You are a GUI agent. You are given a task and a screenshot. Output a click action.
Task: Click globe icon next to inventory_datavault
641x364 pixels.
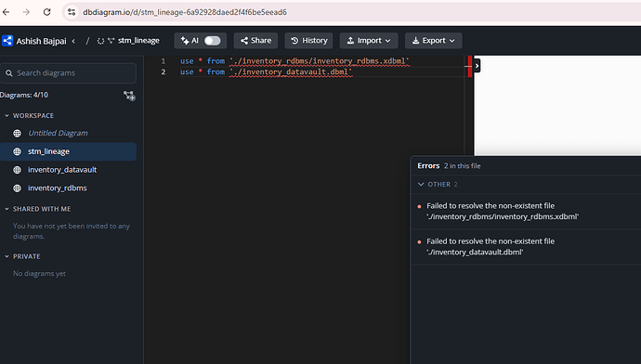(x=17, y=170)
